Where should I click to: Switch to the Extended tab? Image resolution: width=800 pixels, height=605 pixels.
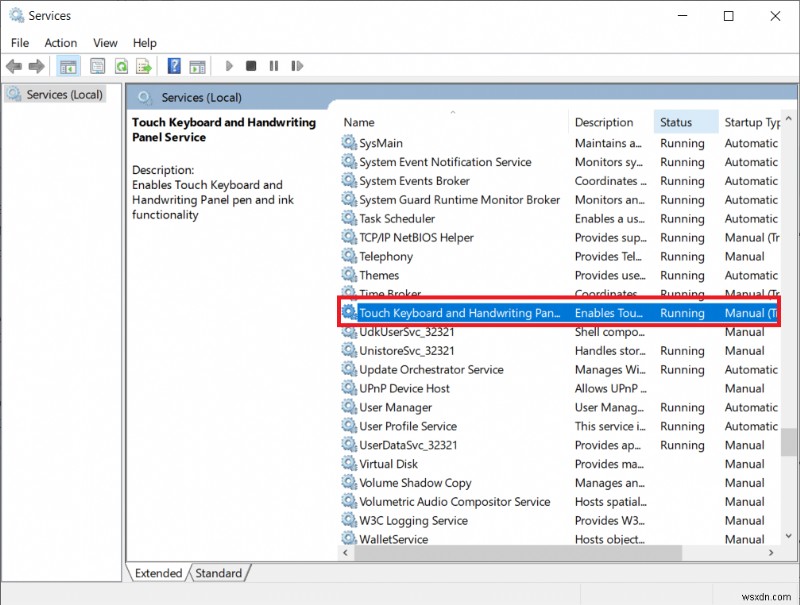(158, 573)
